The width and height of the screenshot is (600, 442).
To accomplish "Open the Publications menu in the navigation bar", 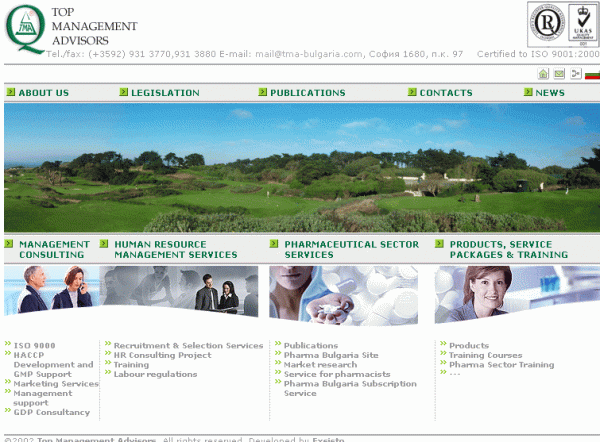I will pyautogui.click(x=307, y=93).
